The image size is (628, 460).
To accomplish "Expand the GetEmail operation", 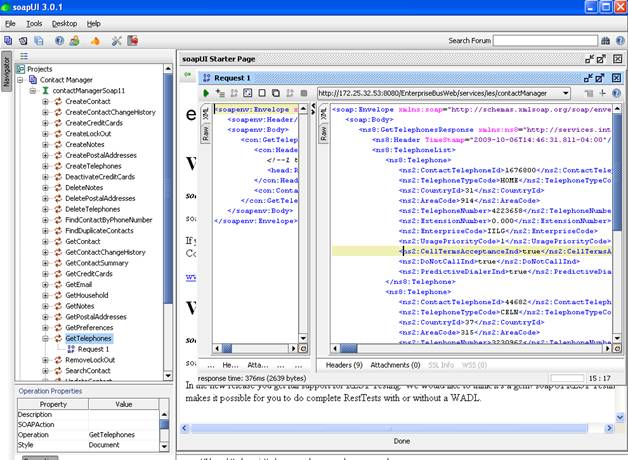I will click(x=45, y=284).
